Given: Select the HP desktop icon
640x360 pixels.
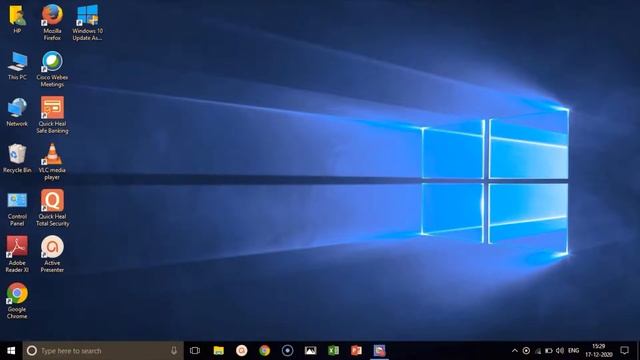Looking at the screenshot, I should [17, 19].
